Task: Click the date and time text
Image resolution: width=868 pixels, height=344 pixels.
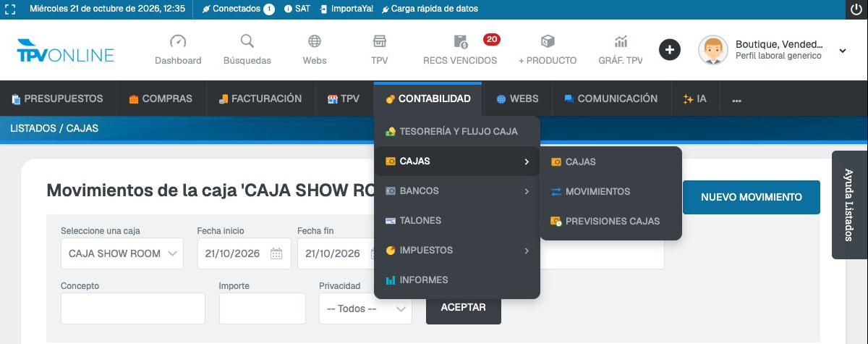Action: [x=107, y=9]
